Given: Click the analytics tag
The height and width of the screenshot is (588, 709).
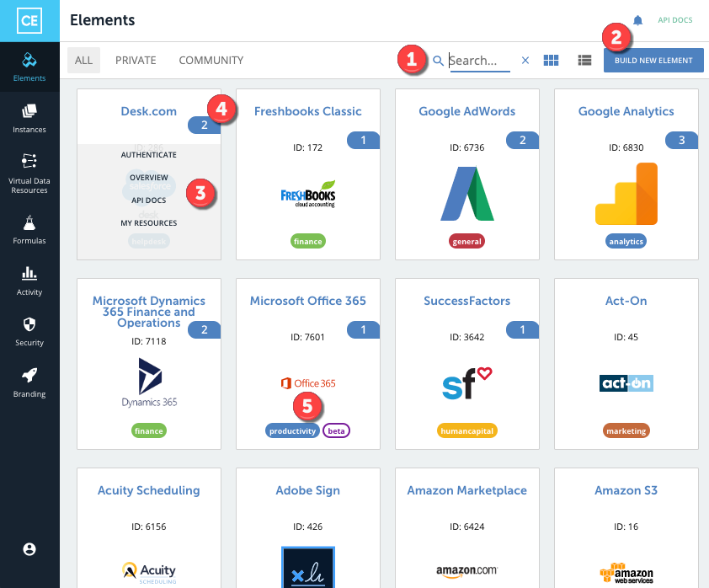Looking at the screenshot, I should pos(626,242).
